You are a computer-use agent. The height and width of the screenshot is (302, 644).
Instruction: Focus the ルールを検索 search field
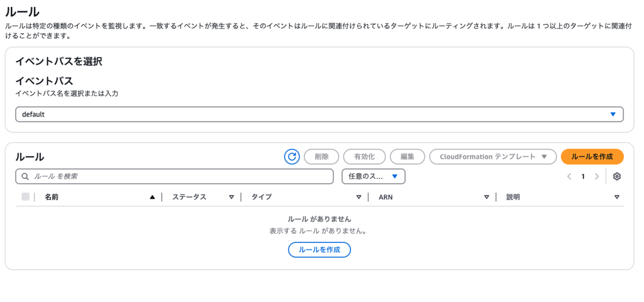tap(174, 176)
